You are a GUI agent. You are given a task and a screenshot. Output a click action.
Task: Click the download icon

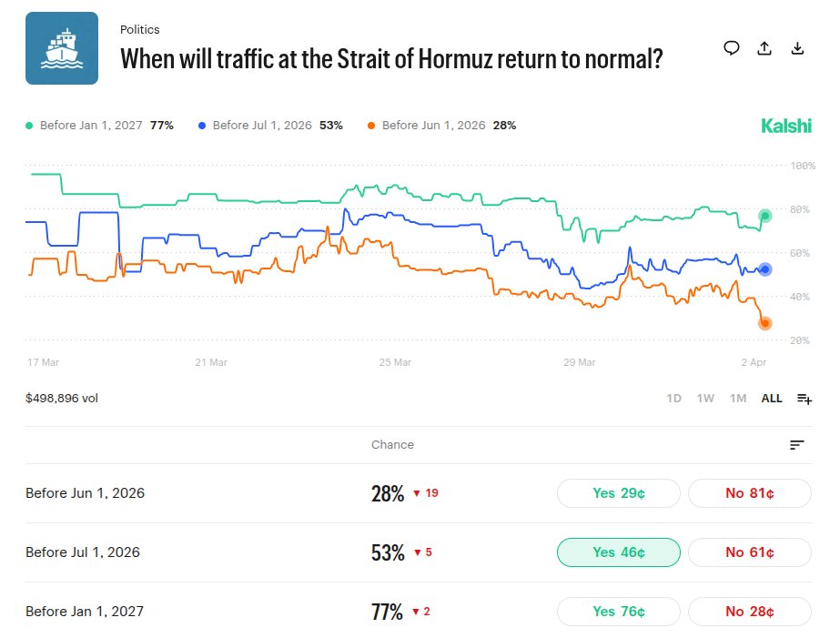[797, 48]
